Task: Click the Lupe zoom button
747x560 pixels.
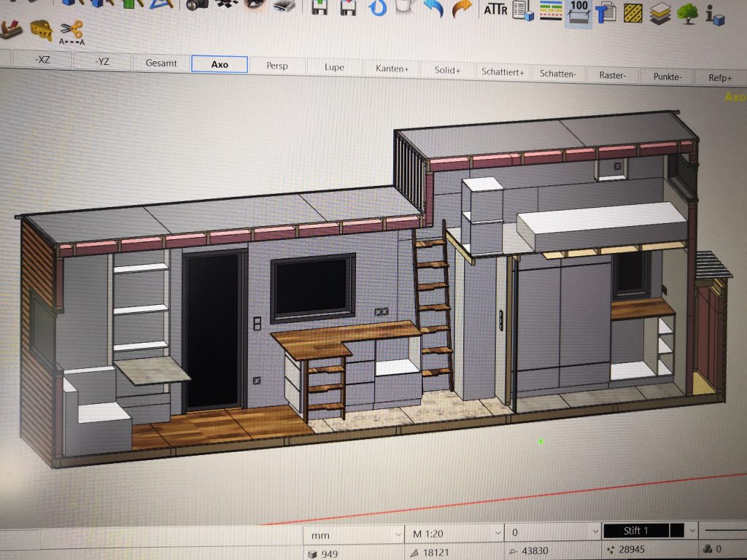Action: pyautogui.click(x=334, y=67)
